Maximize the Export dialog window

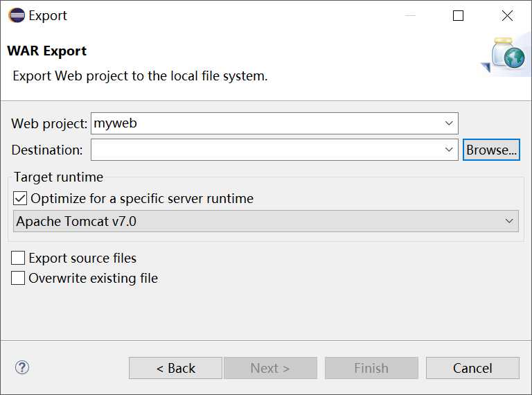click(x=458, y=15)
